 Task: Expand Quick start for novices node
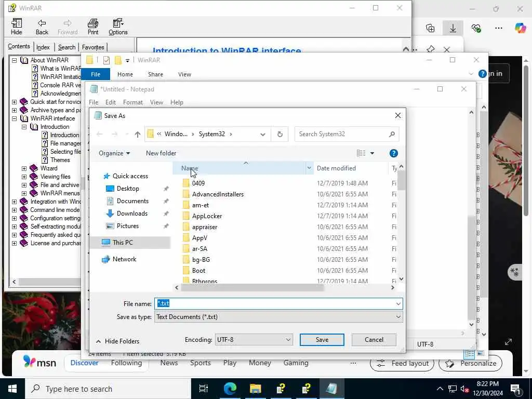pos(14,102)
